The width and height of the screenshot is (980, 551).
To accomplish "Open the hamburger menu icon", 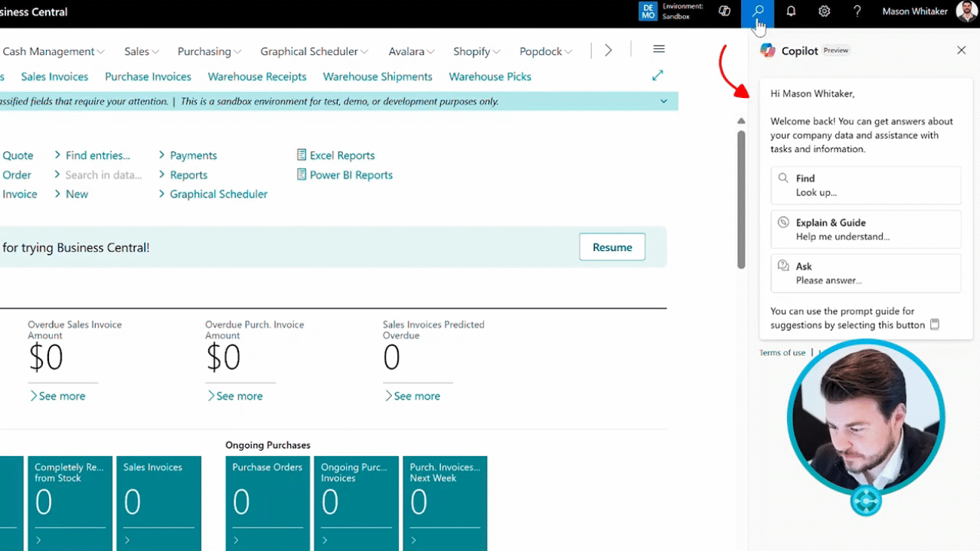I will 659,49.
